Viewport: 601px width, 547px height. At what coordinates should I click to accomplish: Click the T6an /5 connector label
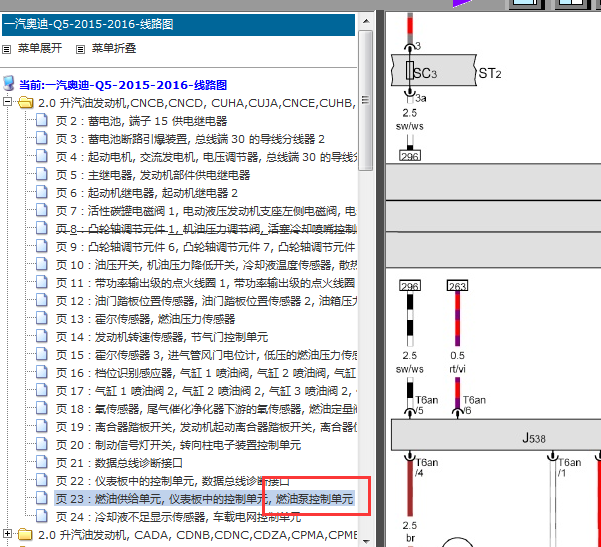(426, 405)
